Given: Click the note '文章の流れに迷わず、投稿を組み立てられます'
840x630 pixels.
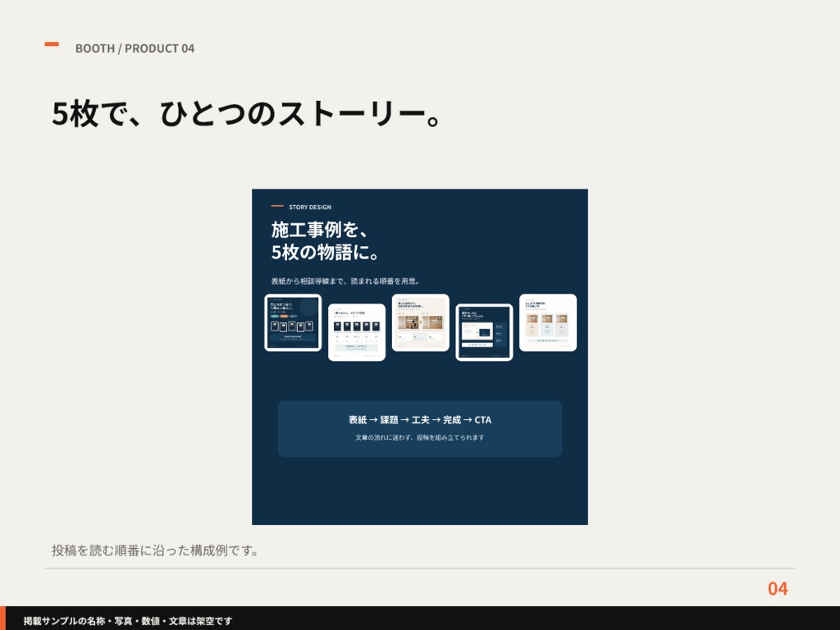Looking at the screenshot, I should 420,437.
